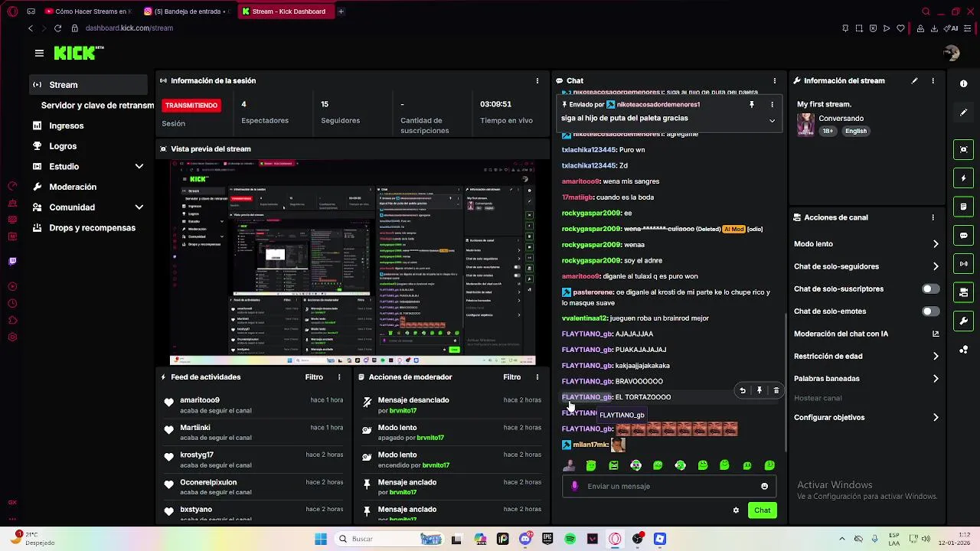Insert the first green blob emote
Viewport: 980px width, 551px height.
(590, 465)
